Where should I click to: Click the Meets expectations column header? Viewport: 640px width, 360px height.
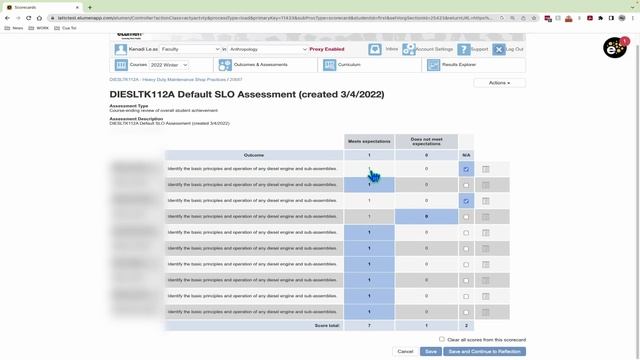pos(369,142)
